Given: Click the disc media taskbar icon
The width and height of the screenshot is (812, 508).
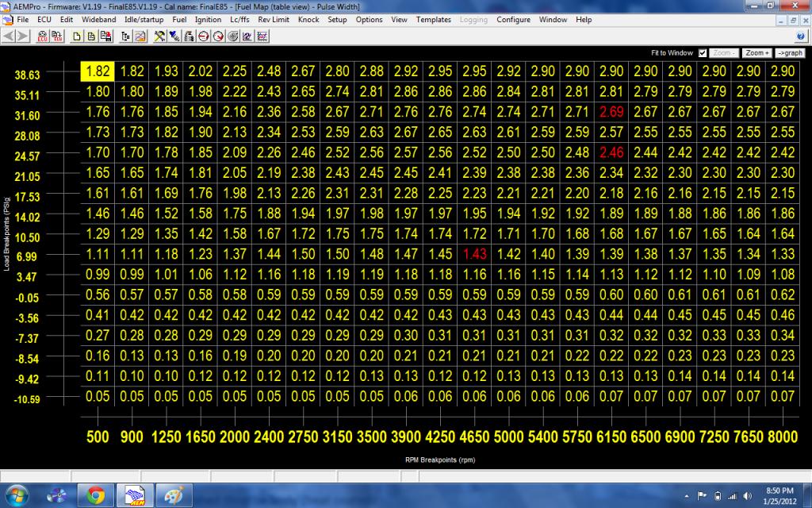Looking at the screenshot, I should pos(56,495).
